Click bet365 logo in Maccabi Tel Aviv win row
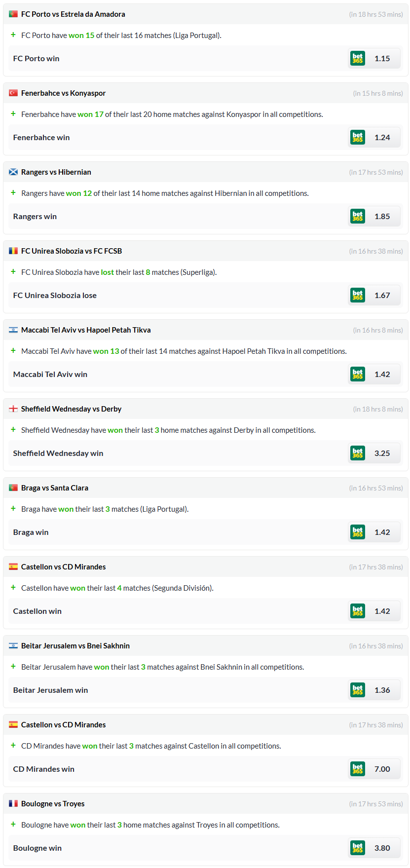The height and width of the screenshot is (868, 410). tap(358, 374)
